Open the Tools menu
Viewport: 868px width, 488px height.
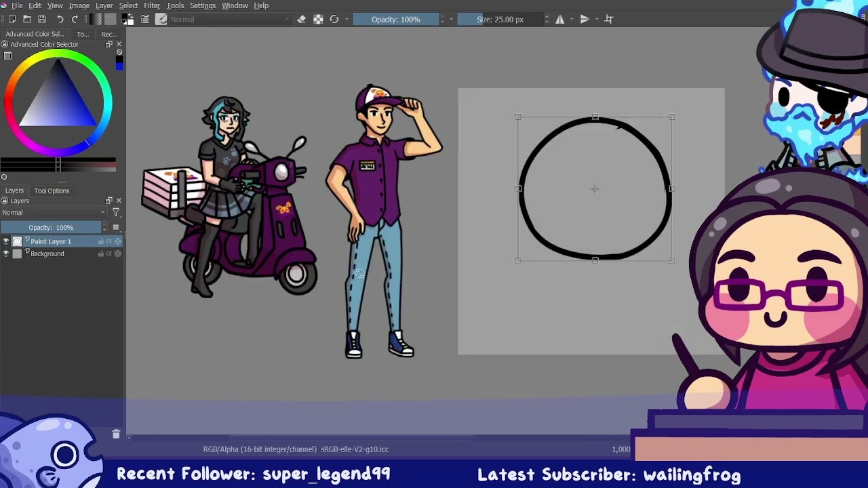pos(175,5)
